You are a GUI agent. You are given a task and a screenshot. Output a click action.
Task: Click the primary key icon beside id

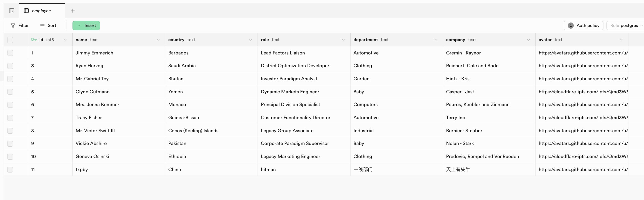pyautogui.click(x=34, y=40)
